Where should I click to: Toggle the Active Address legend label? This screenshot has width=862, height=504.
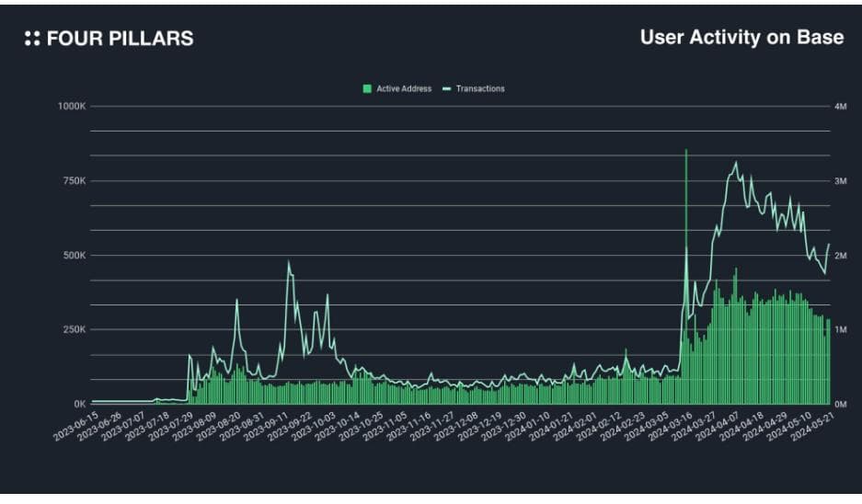pos(404,89)
